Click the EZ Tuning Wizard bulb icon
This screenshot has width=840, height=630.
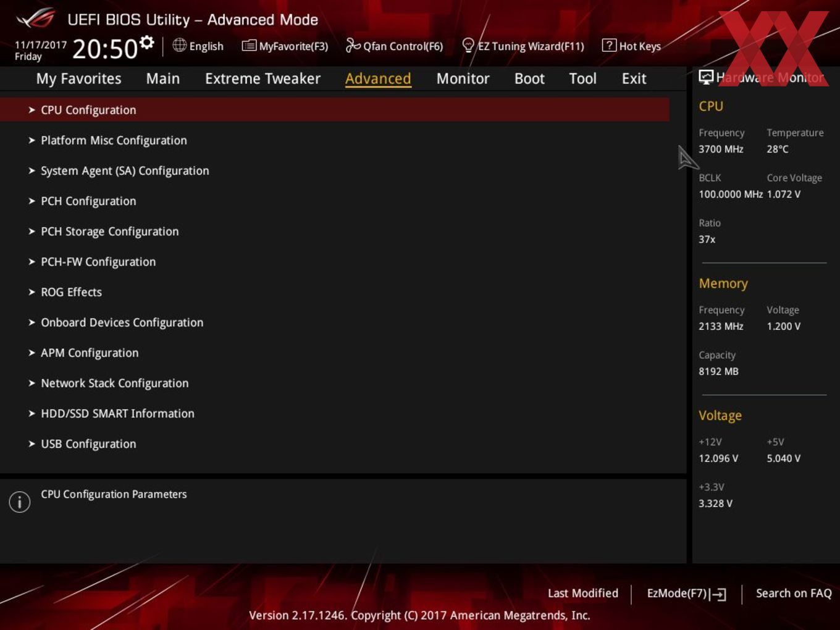pyautogui.click(x=468, y=45)
